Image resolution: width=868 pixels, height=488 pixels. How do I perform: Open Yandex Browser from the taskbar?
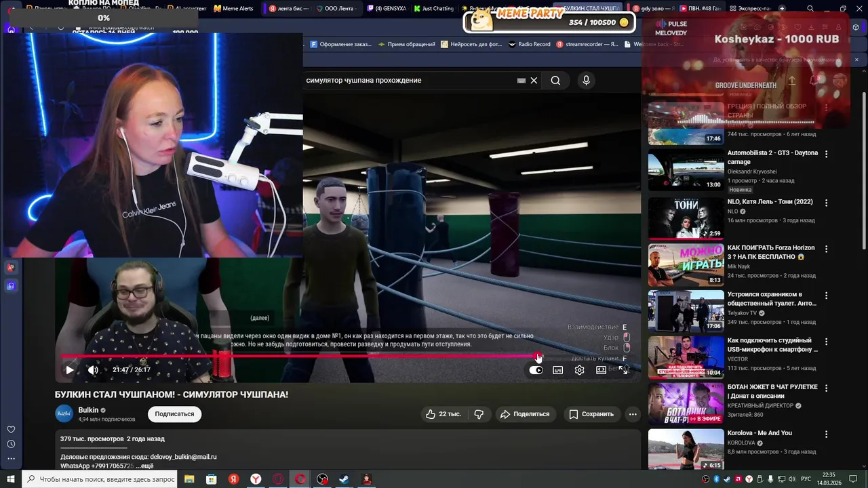(256, 479)
